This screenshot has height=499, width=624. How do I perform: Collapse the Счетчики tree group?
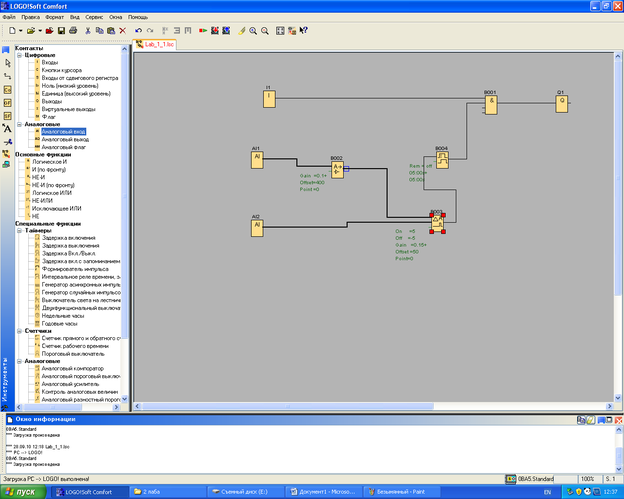pyautogui.click(x=19, y=330)
